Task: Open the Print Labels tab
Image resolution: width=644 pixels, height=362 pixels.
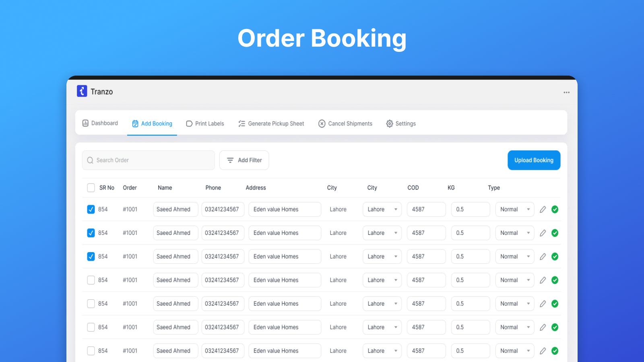Action: 205,123
